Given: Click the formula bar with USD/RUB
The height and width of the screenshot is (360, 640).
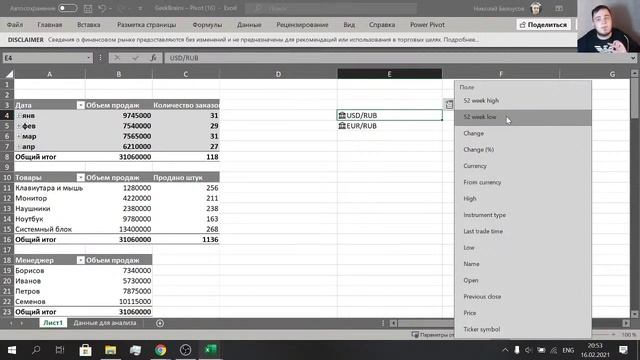Looking at the screenshot, I should pos(396,58).
